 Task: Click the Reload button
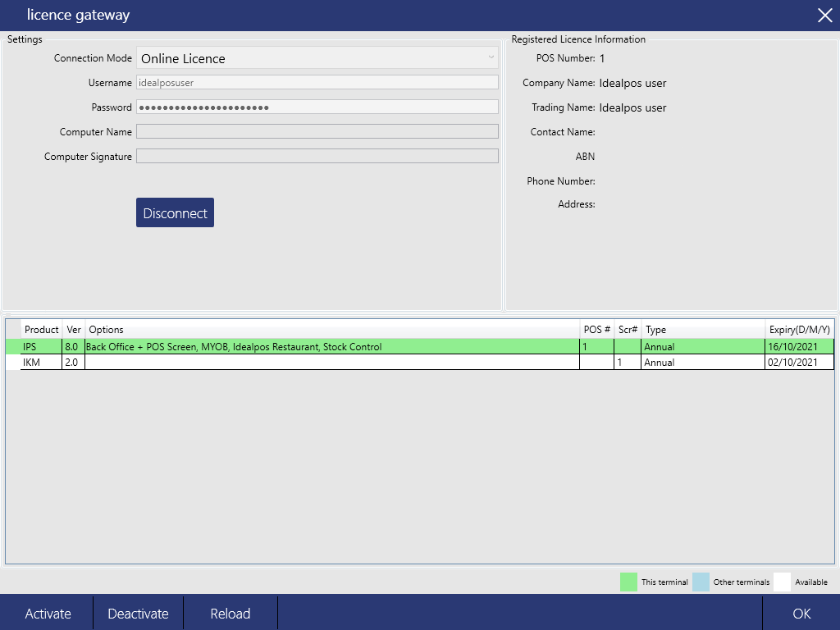click(230, 613)
